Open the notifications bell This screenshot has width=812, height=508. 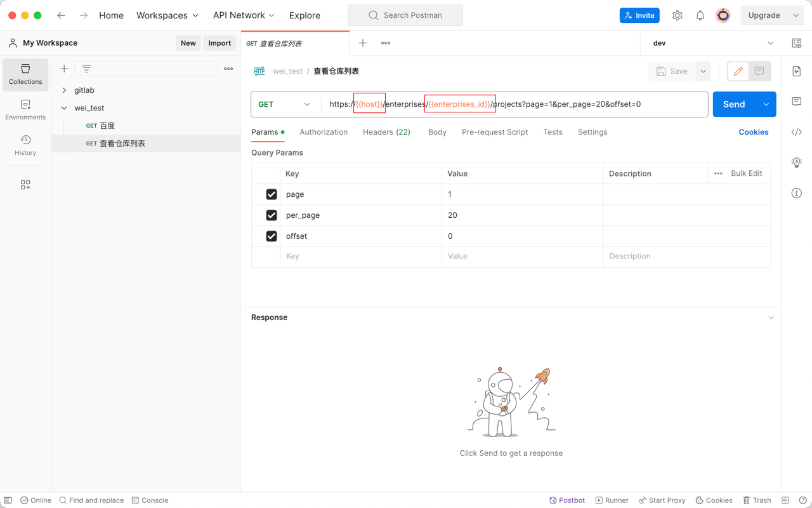pyautogui.click(x=700, y=15)
